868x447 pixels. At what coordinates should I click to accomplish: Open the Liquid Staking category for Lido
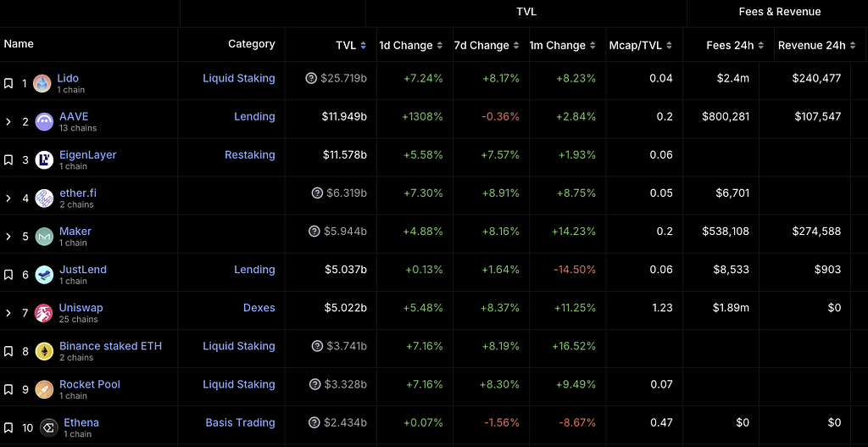(x=238, y=78)
